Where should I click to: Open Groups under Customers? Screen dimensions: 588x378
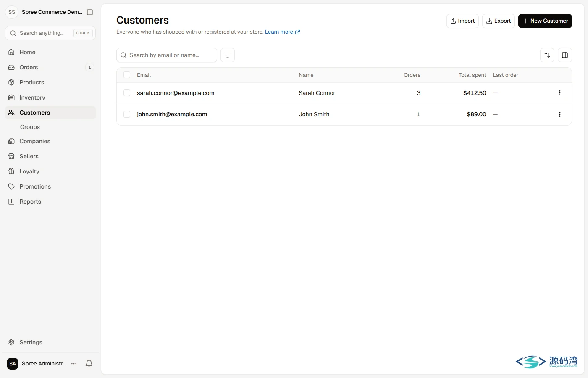pos(30,127)
